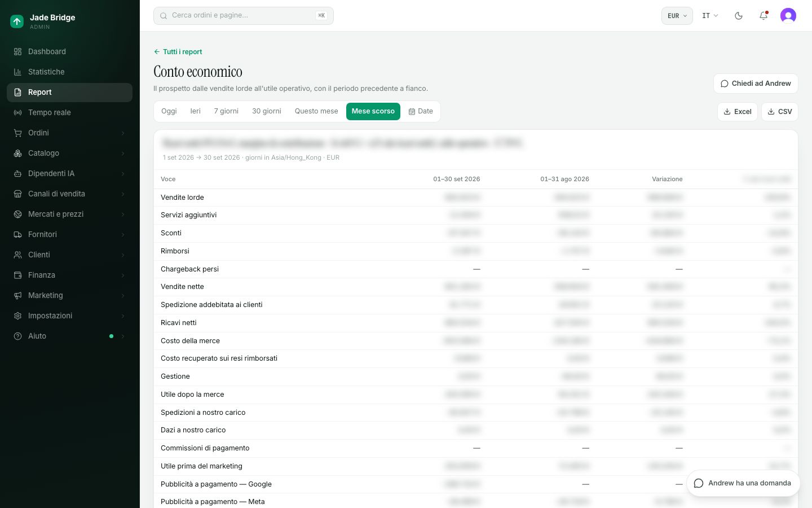Expand the Finanza submenu chevron
The image size is (812, 508).
point(123,275)
